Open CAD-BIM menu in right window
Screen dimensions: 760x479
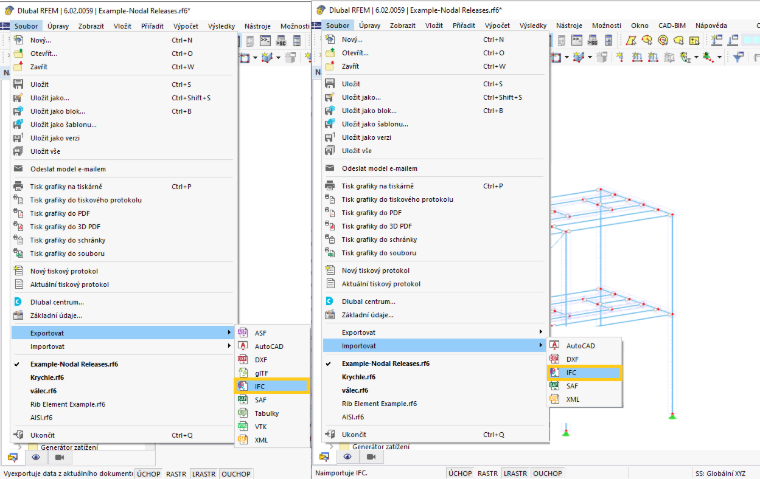point(672,25)
